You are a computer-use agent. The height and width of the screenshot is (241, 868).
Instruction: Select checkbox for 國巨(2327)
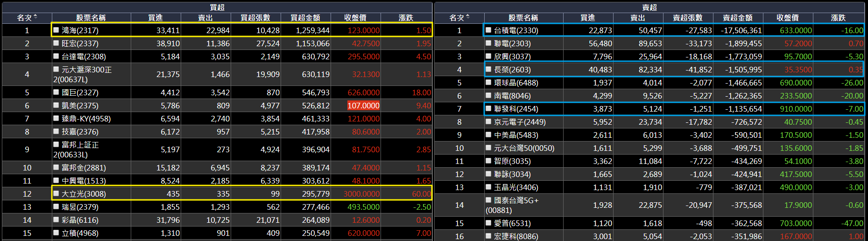(x=56, y=92)
